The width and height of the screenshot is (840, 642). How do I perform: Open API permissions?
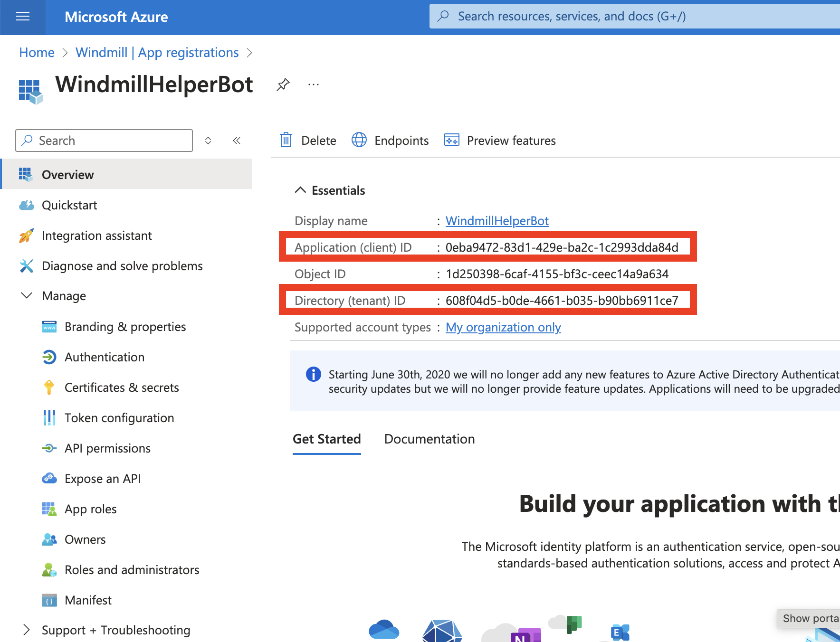point(107,448)
